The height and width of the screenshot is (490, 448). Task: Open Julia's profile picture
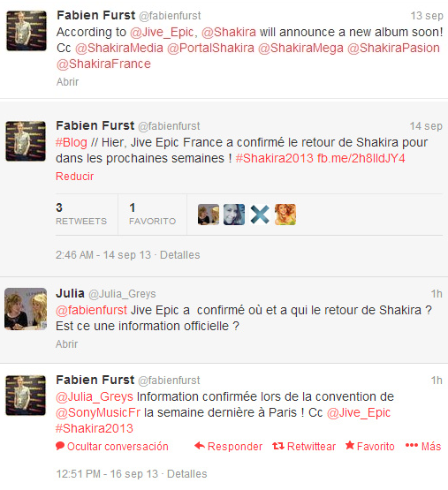(x=26, y=309)
